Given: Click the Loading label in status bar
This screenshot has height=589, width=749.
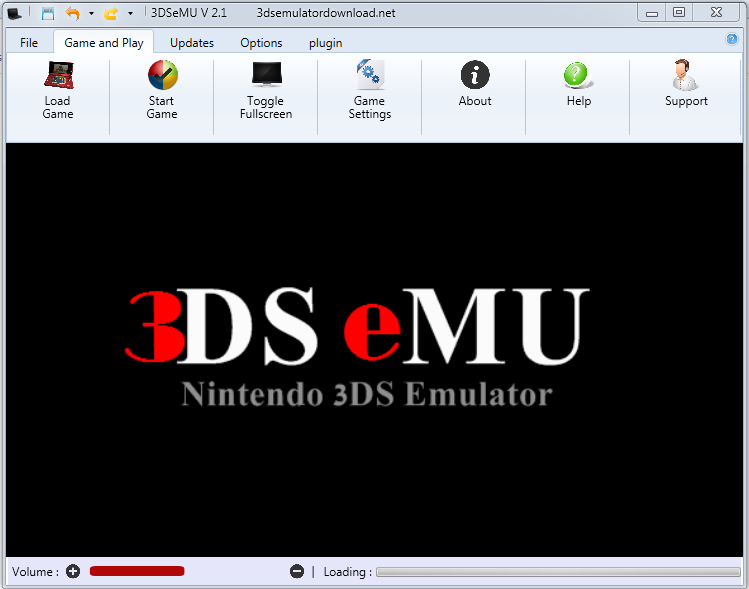Looking at the screenshot, I should tap(348, 571).
